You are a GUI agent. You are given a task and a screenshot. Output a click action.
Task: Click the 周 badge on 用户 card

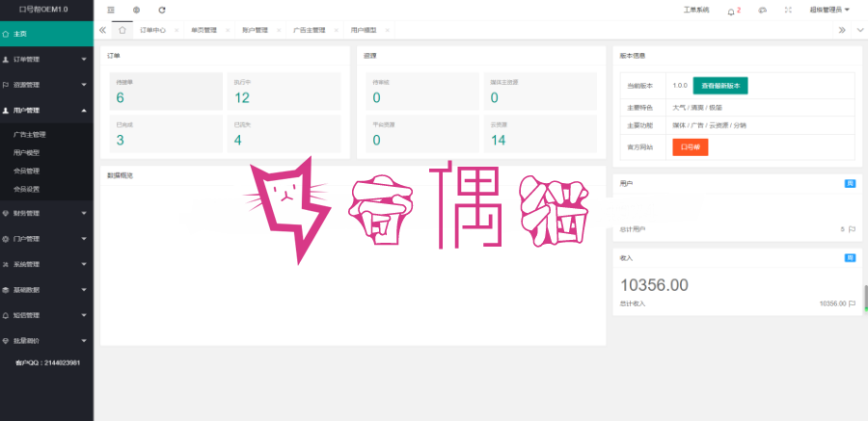click(850, 184)
